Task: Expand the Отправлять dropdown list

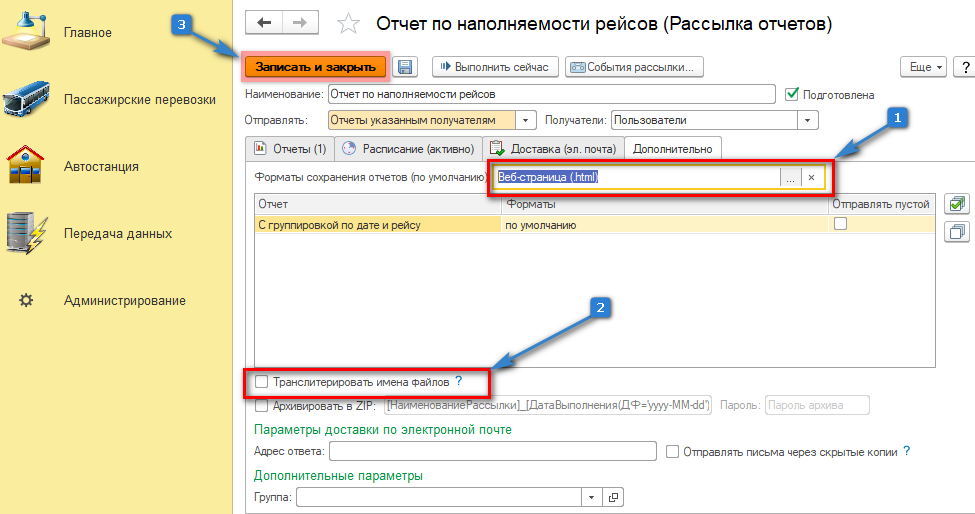Action: (x=527, y=120)
